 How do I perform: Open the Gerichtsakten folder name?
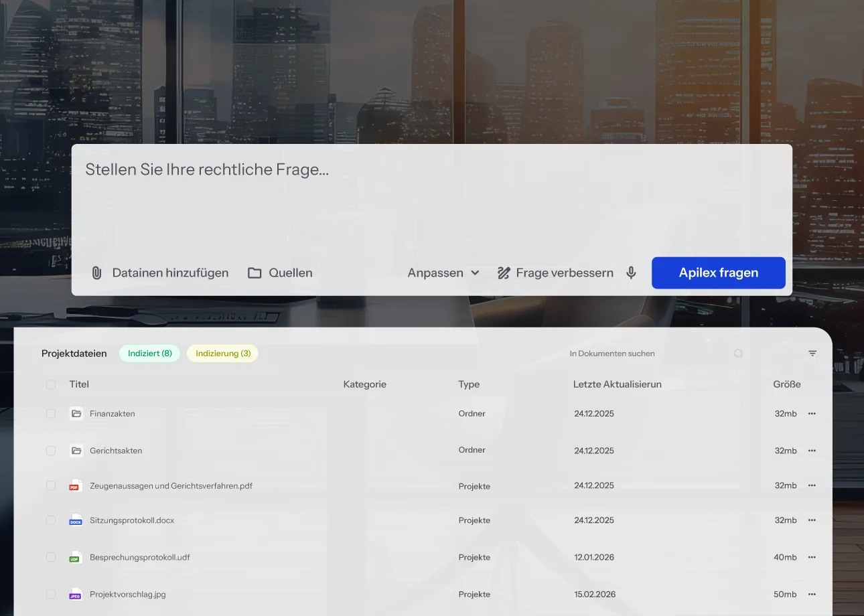(116, 451)
